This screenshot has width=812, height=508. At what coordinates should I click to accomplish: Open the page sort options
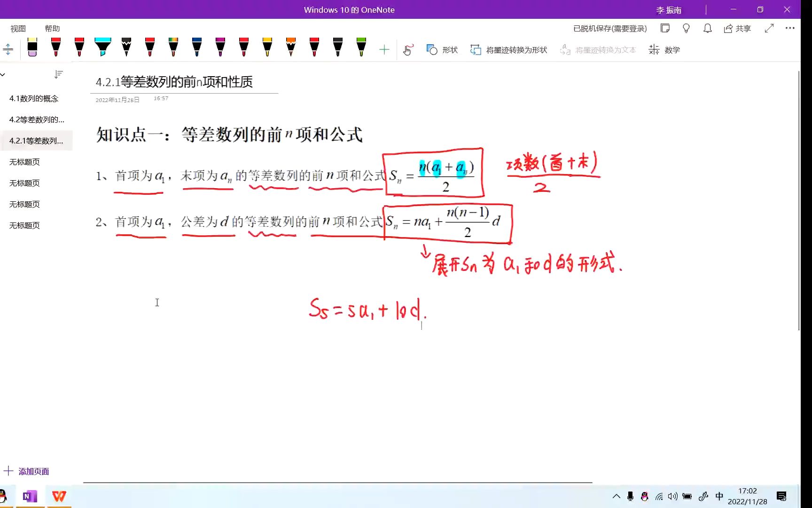[x=58, y=74]
